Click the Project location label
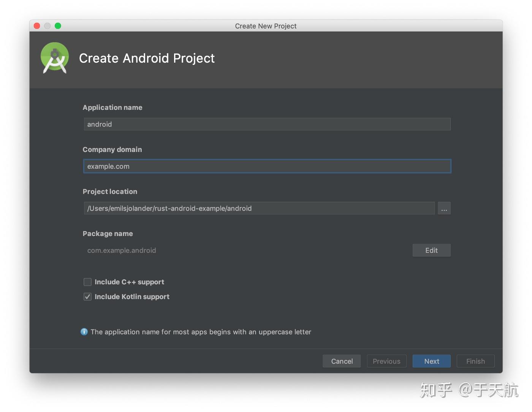Image resolution: width=532 pixels, height=412 pixels. [110, 192]
